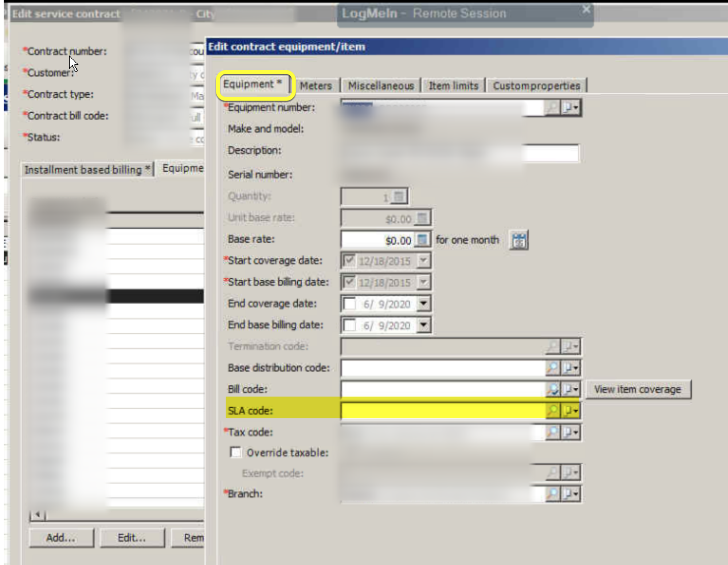Image resolution: width=728 pixels, height=565 pixels.
Task: Toggle Start coverage date checkbox
Action: point(349,260)
